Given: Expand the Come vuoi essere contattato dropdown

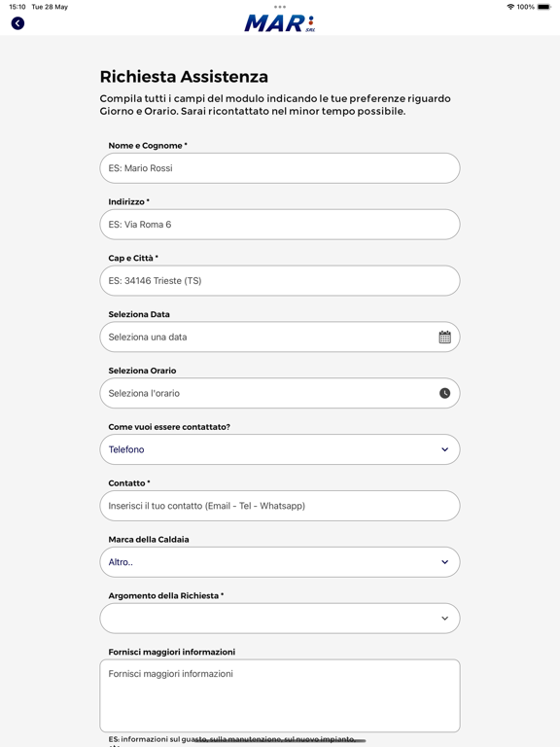Looking at the screenshot, I should coord(280,449).
